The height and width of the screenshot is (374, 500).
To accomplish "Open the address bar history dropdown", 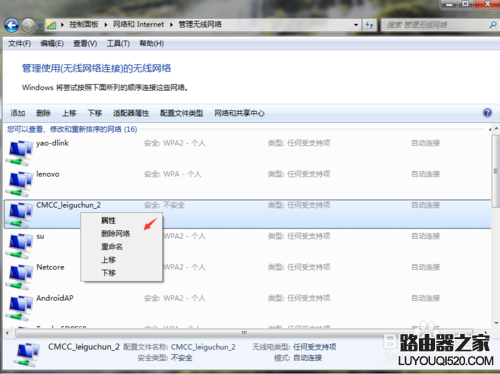I will (x=356, y=25).
